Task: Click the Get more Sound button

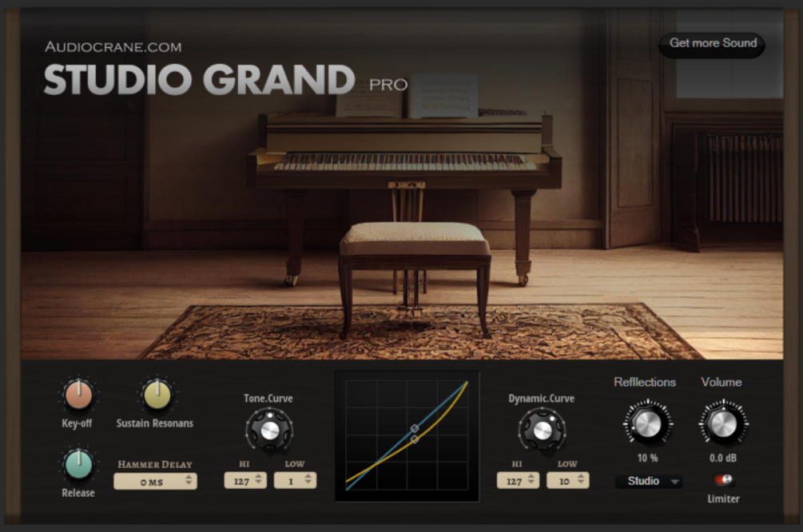Action: coord(713,43)
